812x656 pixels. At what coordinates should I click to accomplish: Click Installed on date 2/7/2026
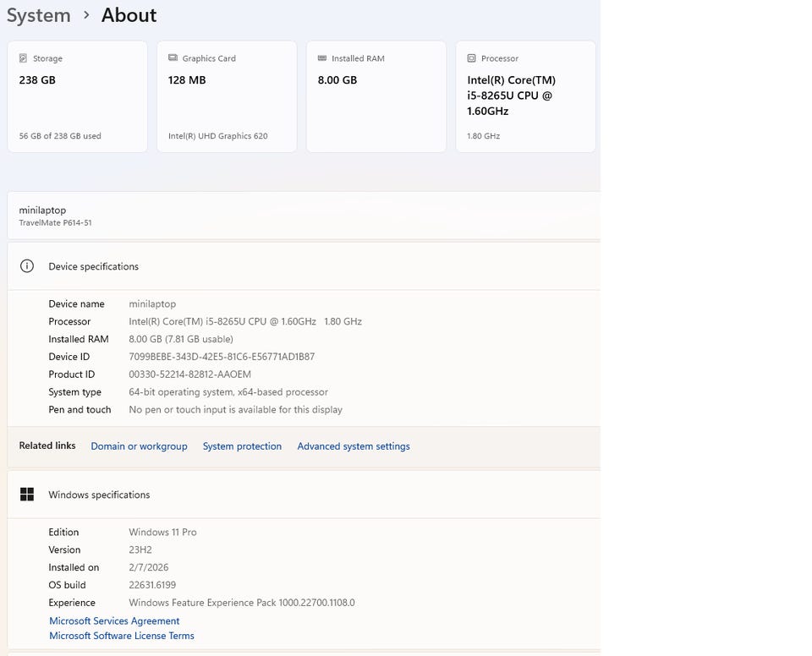coord(149,567)
